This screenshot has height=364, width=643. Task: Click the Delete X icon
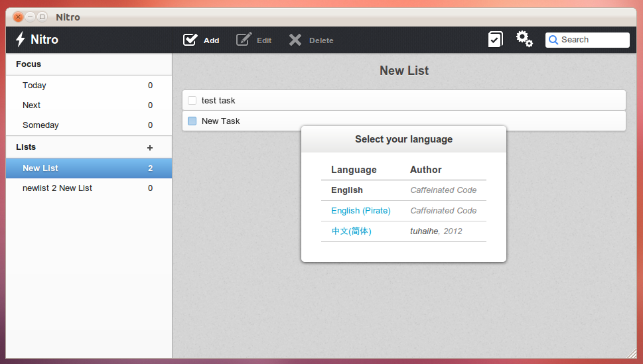295,40
